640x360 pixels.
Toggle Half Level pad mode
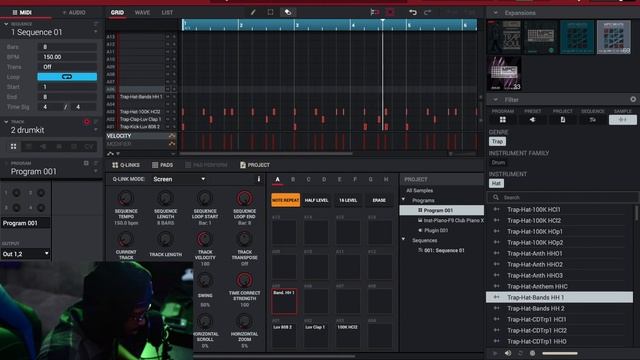point(316,200)
